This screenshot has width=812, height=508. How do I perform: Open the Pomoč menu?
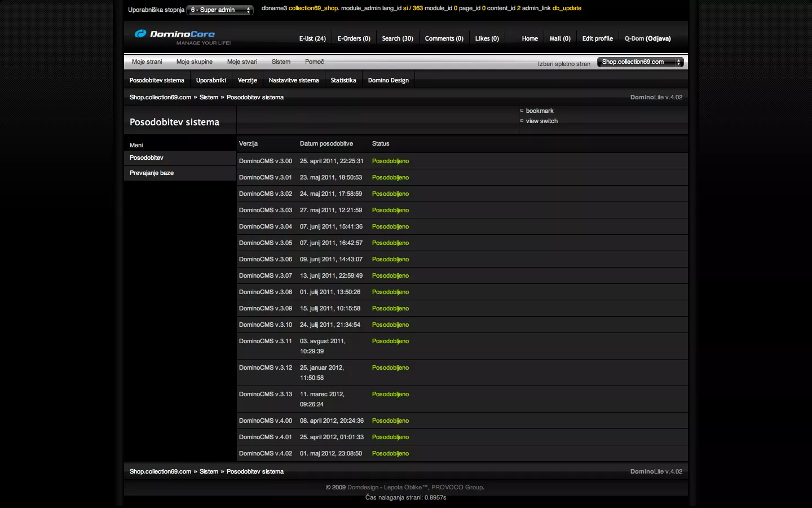point(314,62)
